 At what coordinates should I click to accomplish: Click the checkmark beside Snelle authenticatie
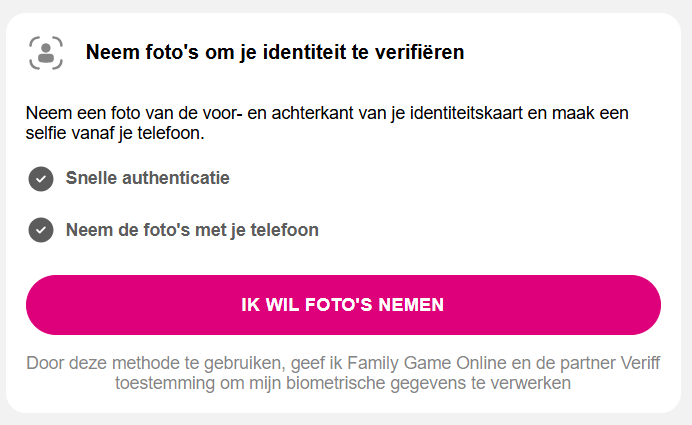pos(41,179)
